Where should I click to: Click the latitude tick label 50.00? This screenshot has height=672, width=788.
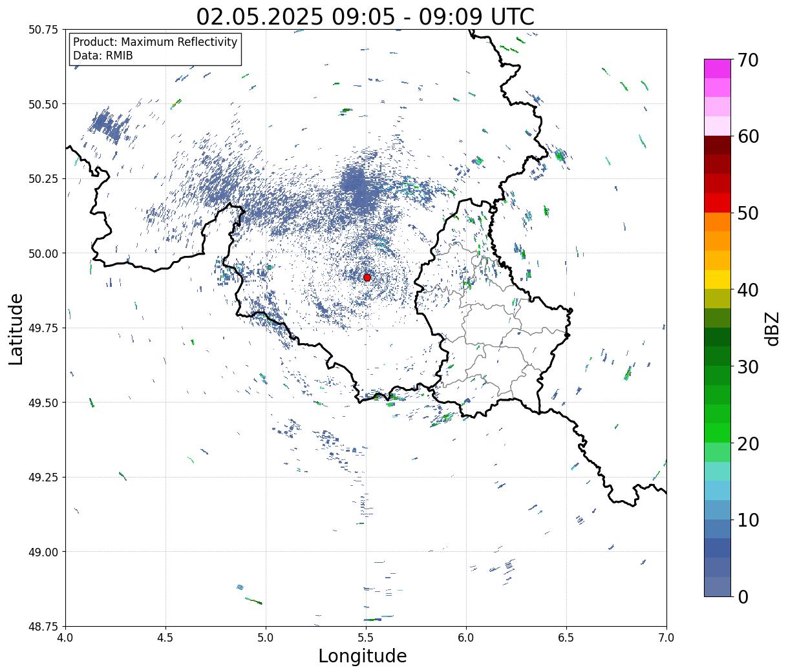coord(43,253)
